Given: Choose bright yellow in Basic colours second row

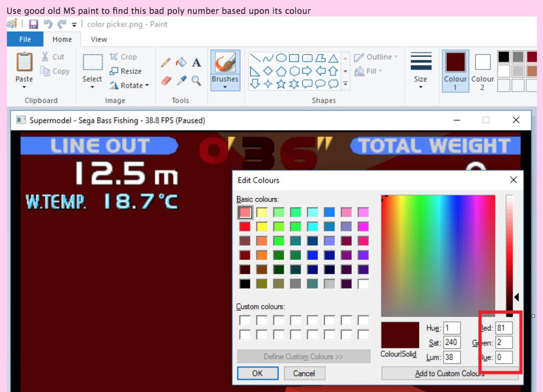Looking at the screenshot, I should (x=262, y=226).
